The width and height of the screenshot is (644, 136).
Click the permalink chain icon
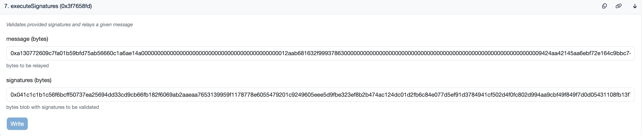tap(618, 6)
